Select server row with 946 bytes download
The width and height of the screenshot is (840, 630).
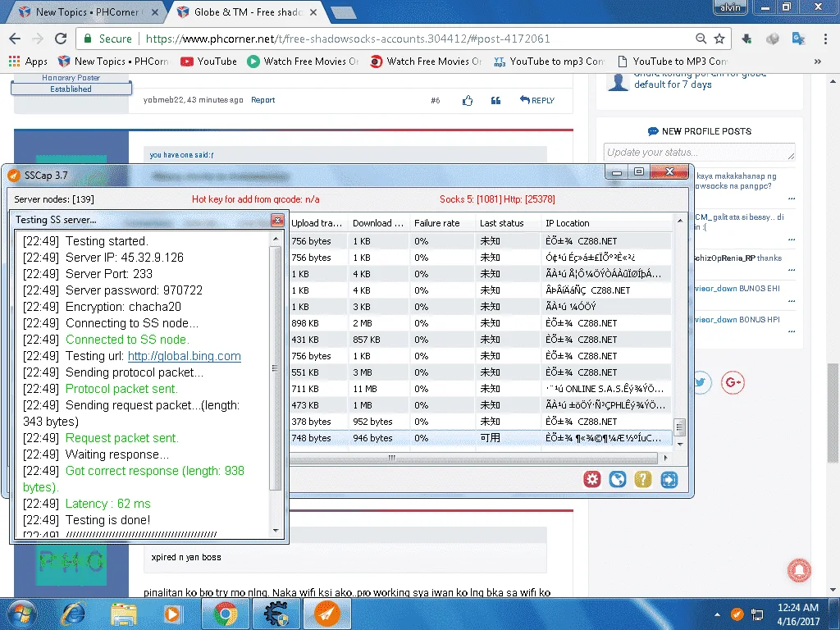pos(481,438)
